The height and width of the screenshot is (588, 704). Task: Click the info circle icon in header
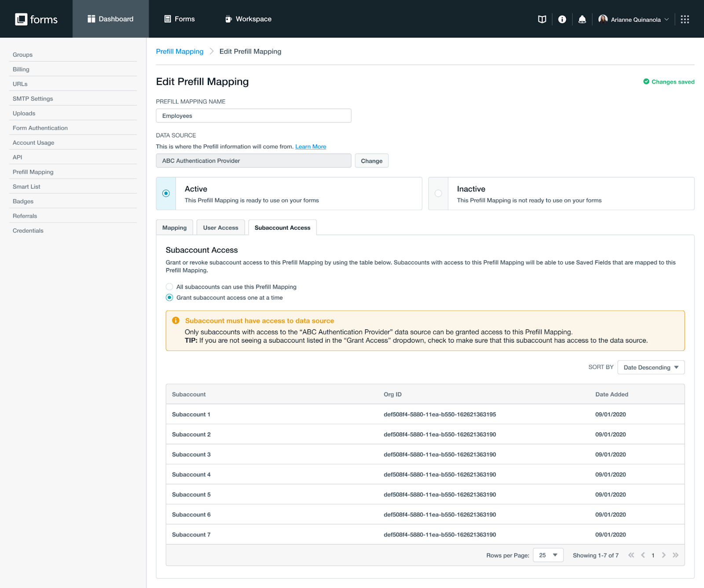pyautogui.click(x=562, y=19)
